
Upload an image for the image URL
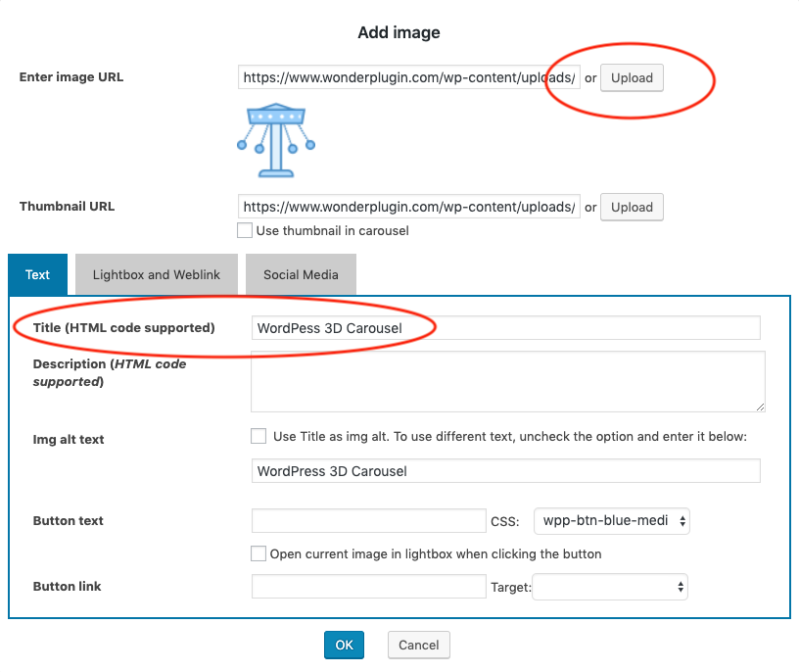coord(632,77)
